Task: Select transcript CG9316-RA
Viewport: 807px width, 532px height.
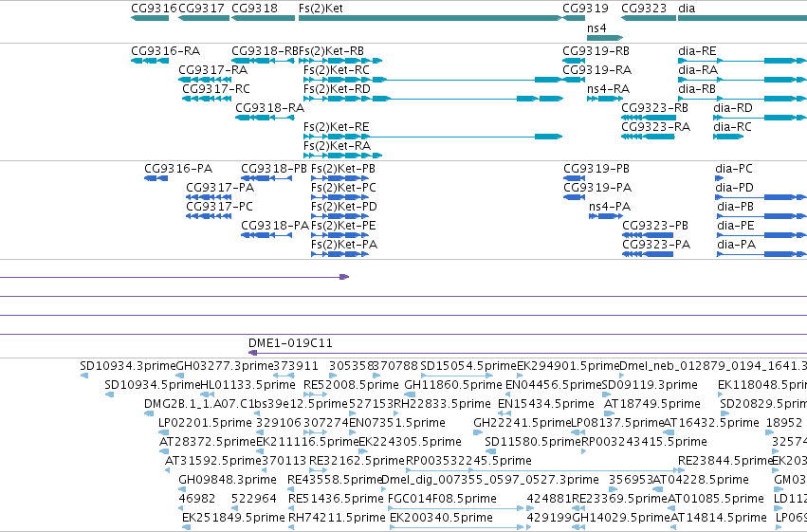Action: pos(150,61)
